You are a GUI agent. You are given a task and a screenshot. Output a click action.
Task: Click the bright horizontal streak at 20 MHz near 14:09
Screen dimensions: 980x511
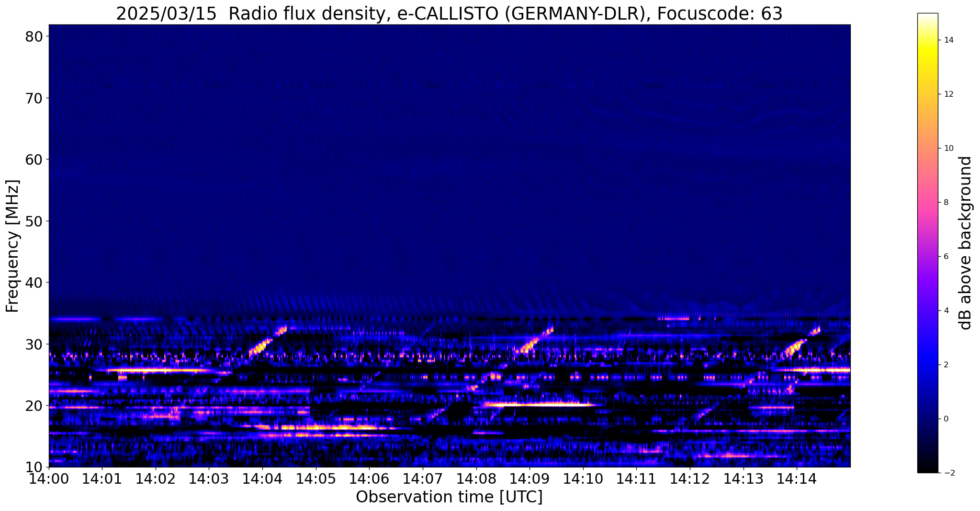point(540,404)
